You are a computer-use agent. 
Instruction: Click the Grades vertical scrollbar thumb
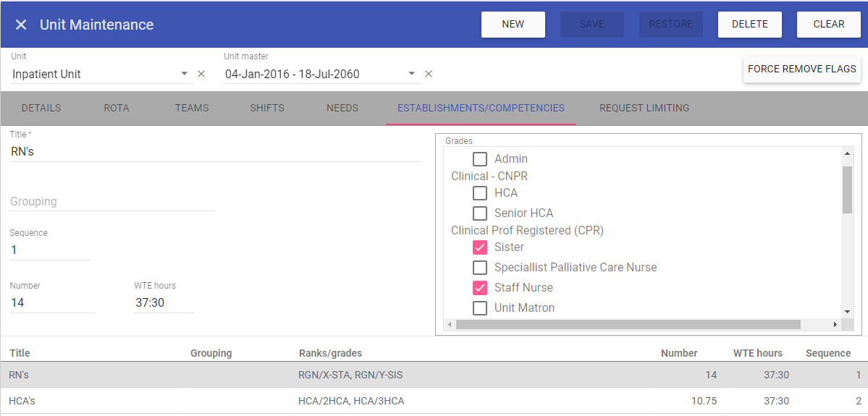(x=847, y=190)
